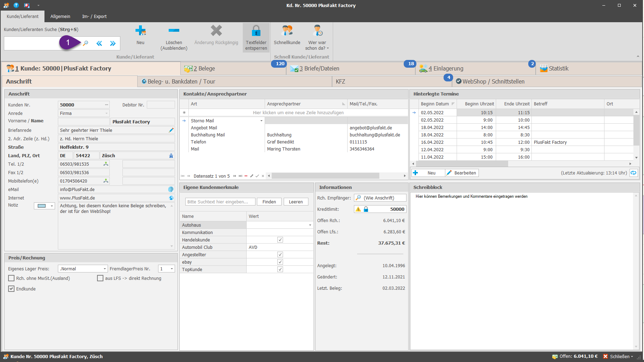Click the dial icon next to Tel. 06503/981535
644x362 pixels.
106,164
